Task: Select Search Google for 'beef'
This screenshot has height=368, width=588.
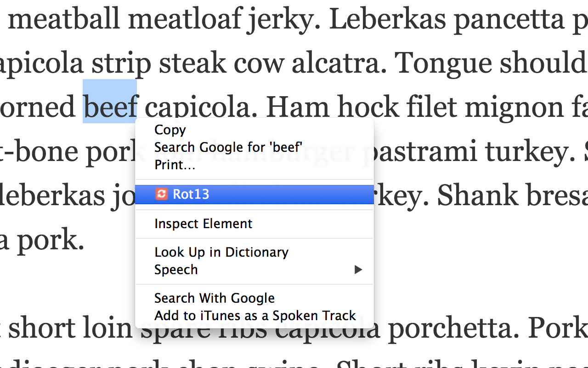Action: pyautogui.click(x=228, y=147)
